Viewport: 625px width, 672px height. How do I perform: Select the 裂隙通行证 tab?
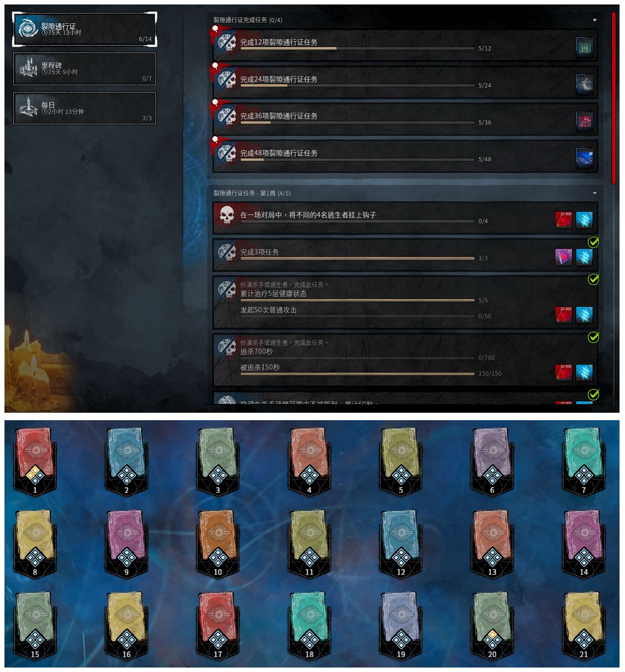click(x=84, y=29)
